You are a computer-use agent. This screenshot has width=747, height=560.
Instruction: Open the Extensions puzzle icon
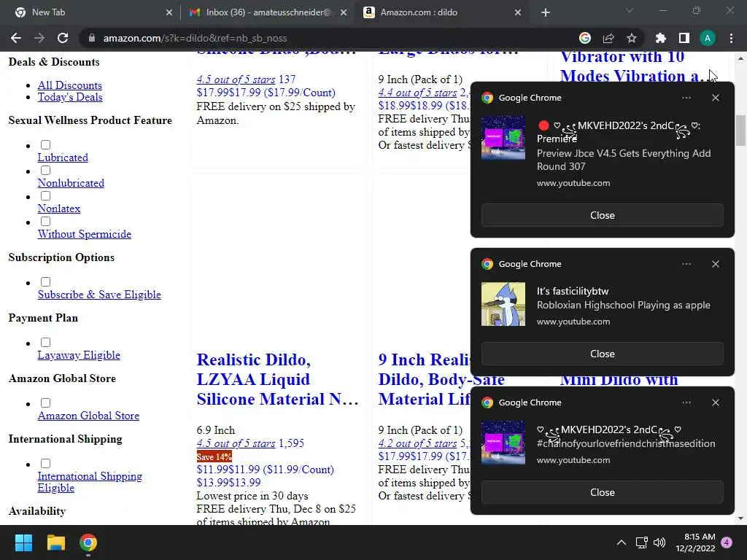pyautogui.click(x=661, y=38)
